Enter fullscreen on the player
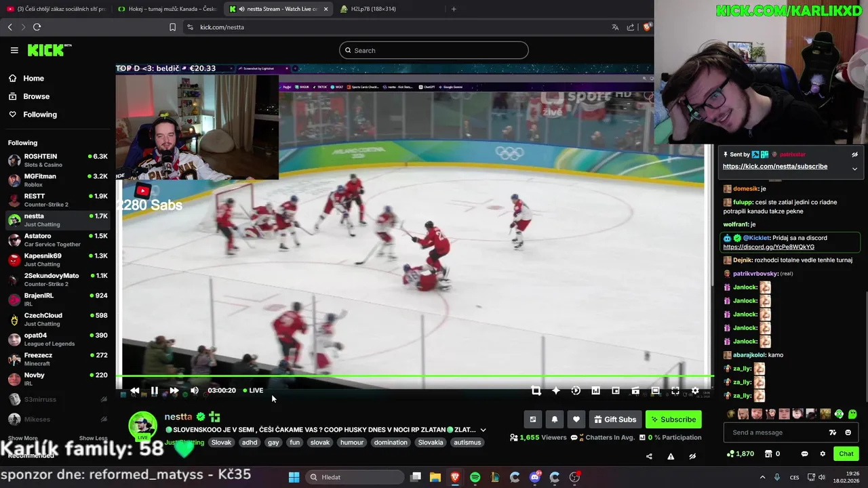The height and width of the screenshot is (488, 868). [675, 390]
